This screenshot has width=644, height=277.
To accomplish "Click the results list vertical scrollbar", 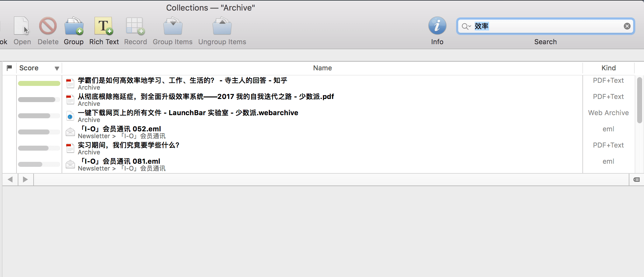I will (639, 100).
